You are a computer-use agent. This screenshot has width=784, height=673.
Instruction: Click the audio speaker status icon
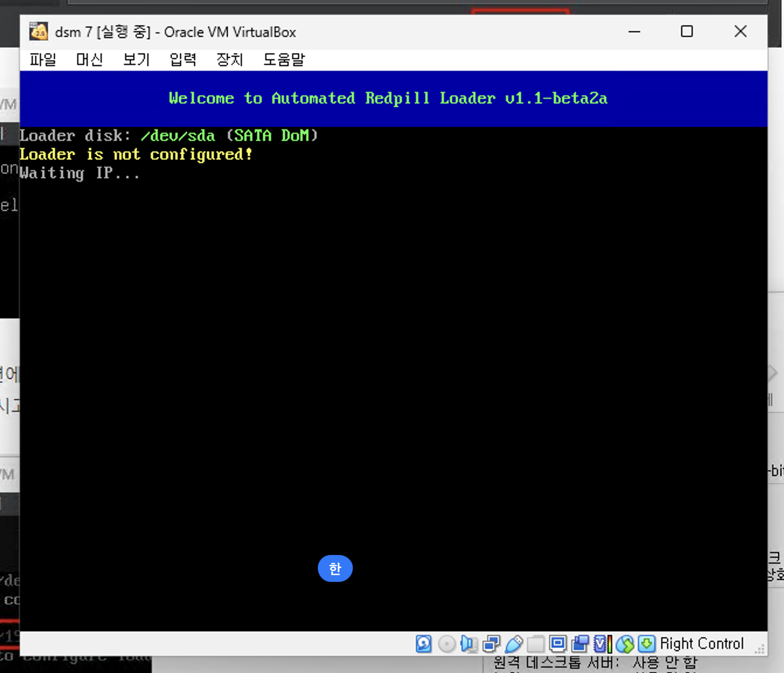(x=469, y=644)
